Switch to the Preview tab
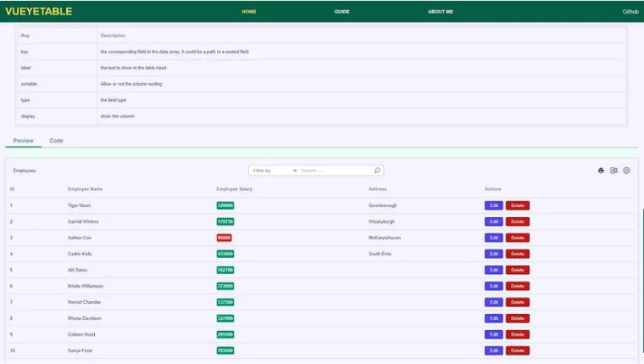The image size is (644, 364). pos(24,141)
